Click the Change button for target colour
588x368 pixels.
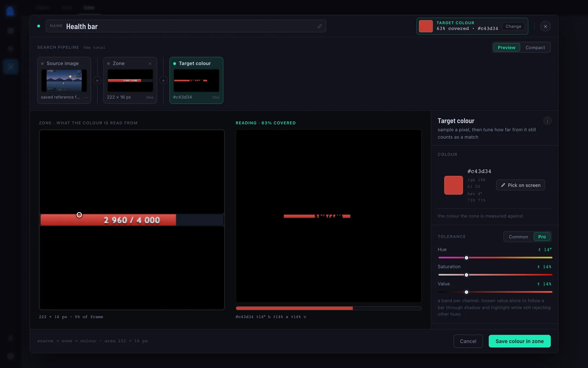click(513, 26)
